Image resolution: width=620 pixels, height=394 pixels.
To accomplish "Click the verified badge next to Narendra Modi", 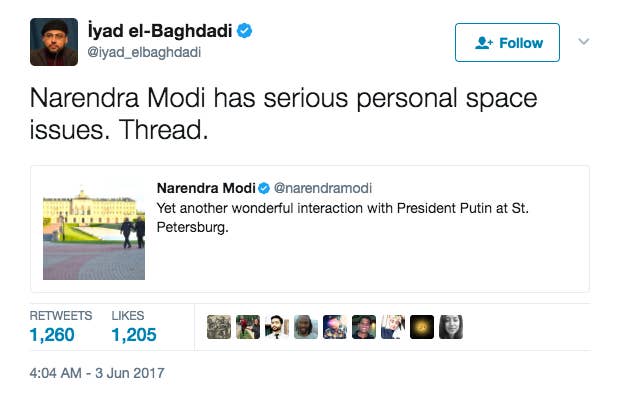I will click(264, 188).
